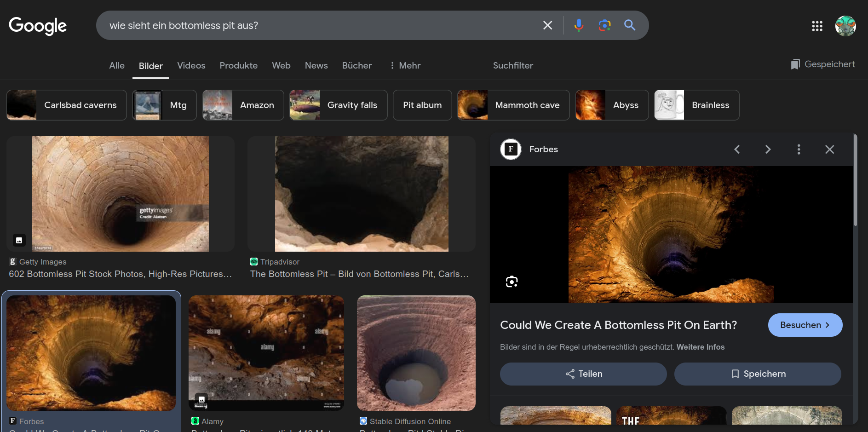868x432 pixels.
Task: Click the Besuchen button
Action: pos(805,325)
